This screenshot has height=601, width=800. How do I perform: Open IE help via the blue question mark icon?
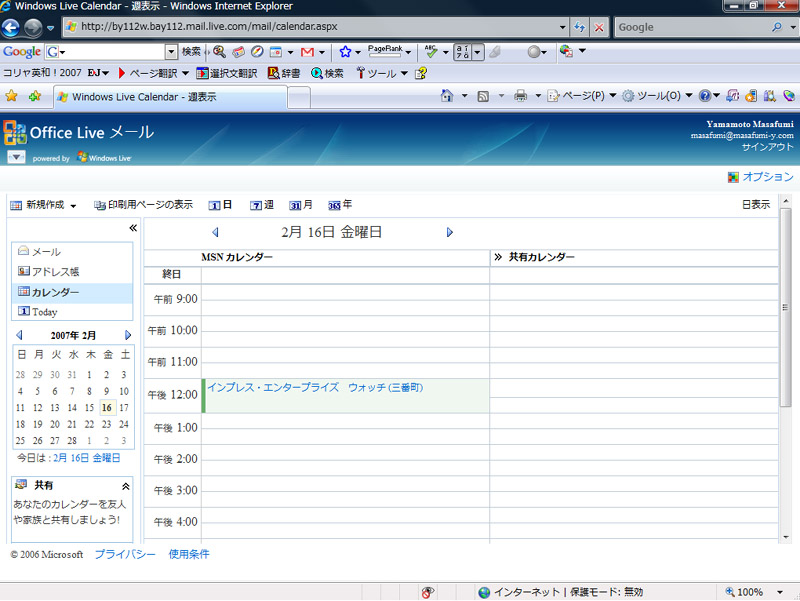click(x=705, y=95)
